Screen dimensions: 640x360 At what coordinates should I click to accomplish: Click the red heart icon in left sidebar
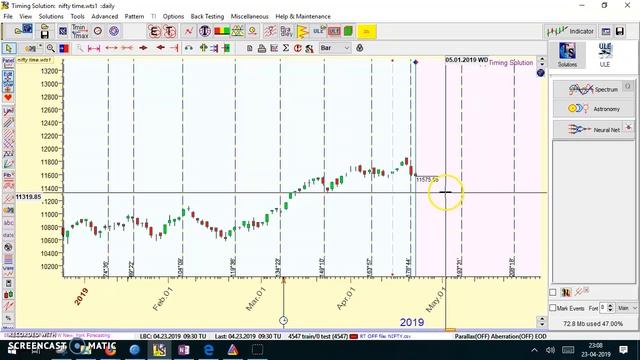pyautogui.click(x=8, y=98)
